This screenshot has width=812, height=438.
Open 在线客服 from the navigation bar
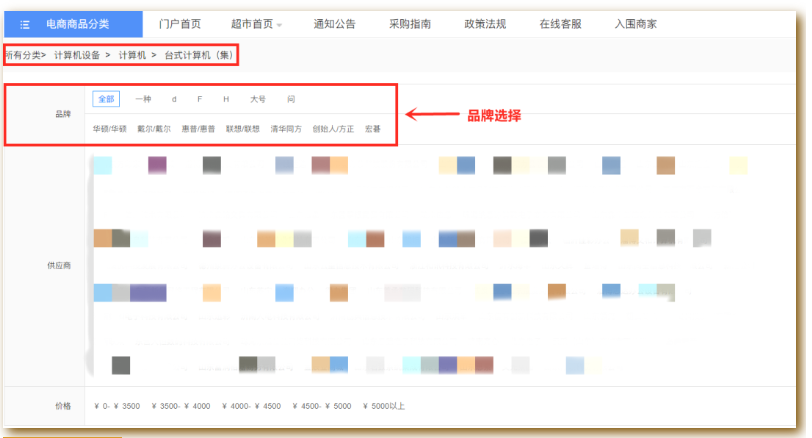point(560,24)
